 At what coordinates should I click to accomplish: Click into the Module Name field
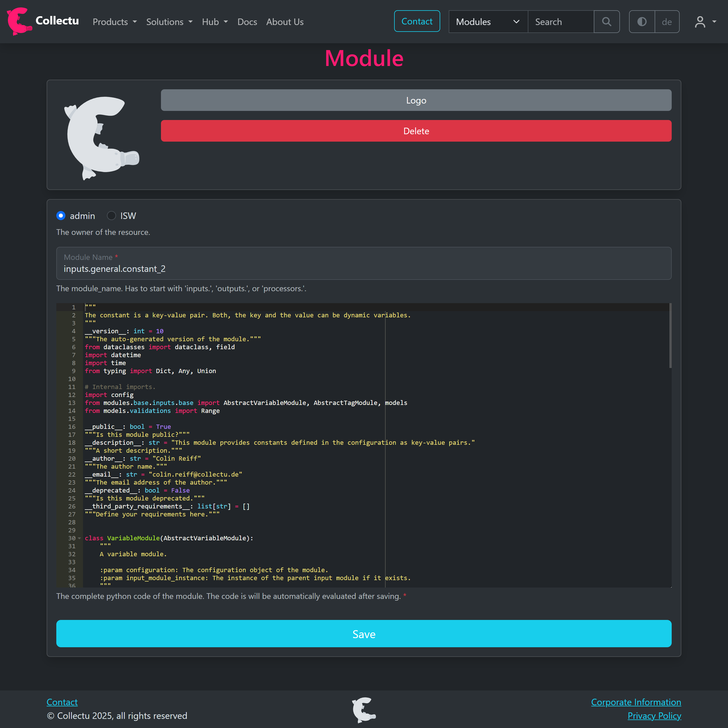click(364, 268)
